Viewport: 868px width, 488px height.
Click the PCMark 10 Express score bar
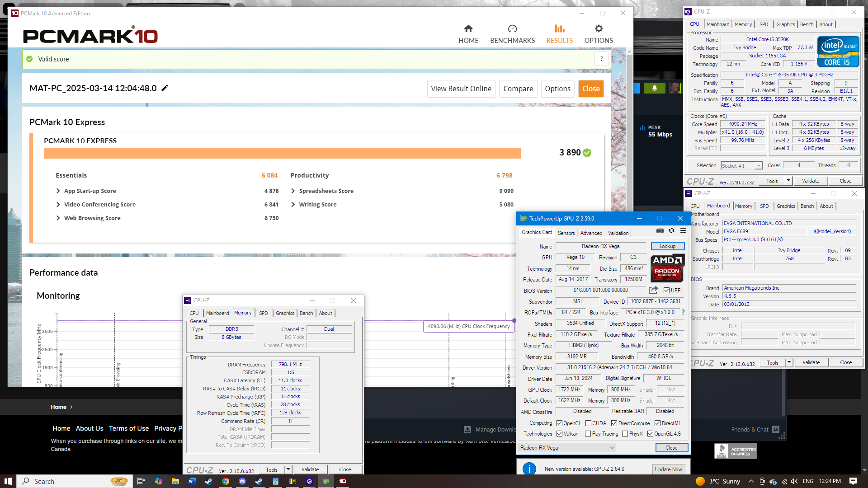click(x=282, y=153)
